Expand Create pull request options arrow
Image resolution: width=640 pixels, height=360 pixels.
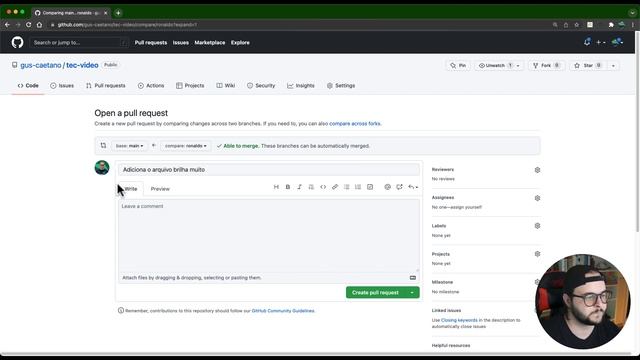coord(412,292)
